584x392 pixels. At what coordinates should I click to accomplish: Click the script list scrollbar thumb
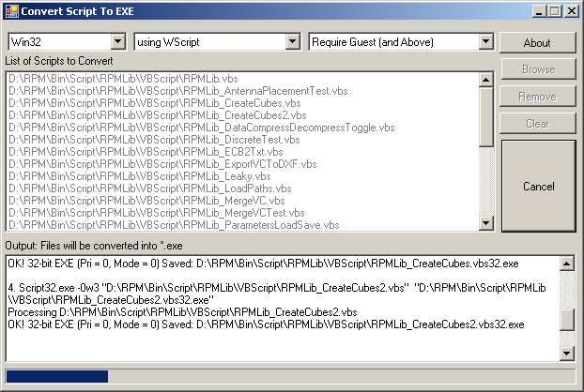tap(485, 117)
